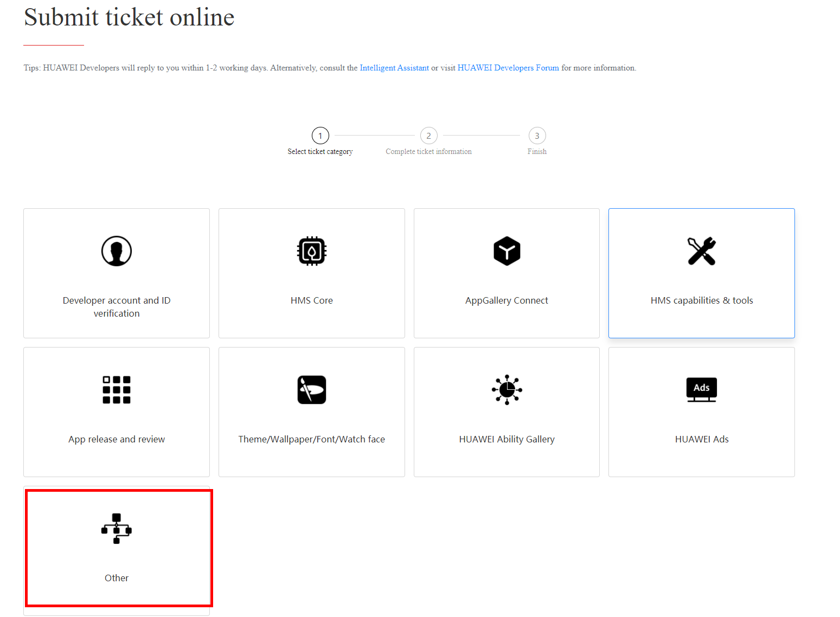
Task: Click the App release grid icon
Action: pyautogui.click(x=117, y=390)
